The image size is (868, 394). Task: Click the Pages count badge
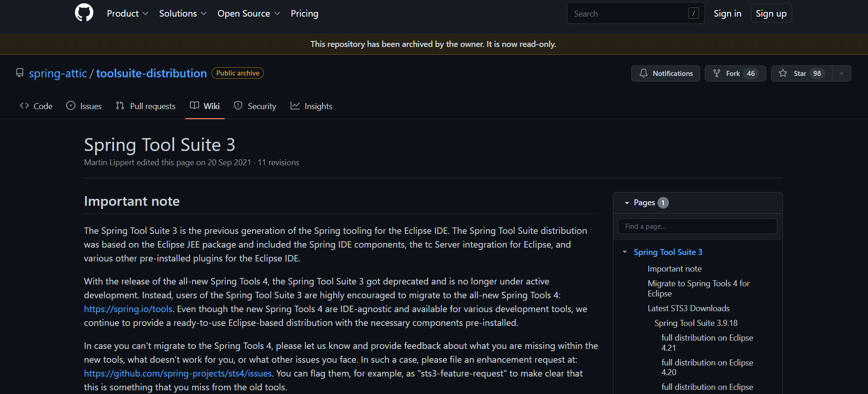(663, 203)
